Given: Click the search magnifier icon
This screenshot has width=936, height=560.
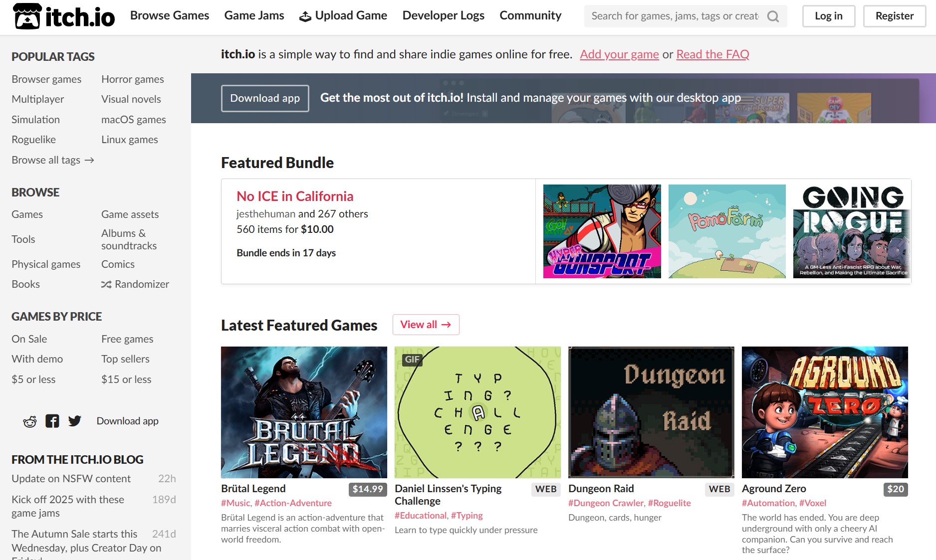Looking at the screenshot, I should pyautogui.click(x=773, y=16).
